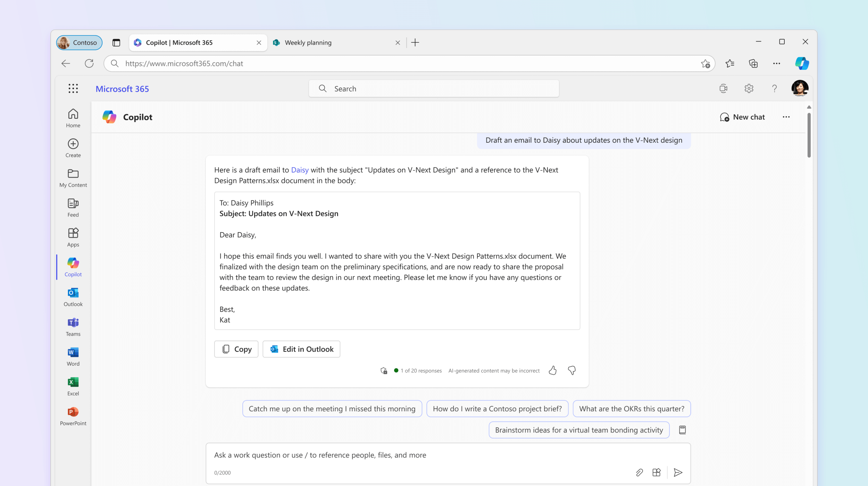Send the message with the arrow icon
Screen dimensions: 868x486
tap(678, 472)
